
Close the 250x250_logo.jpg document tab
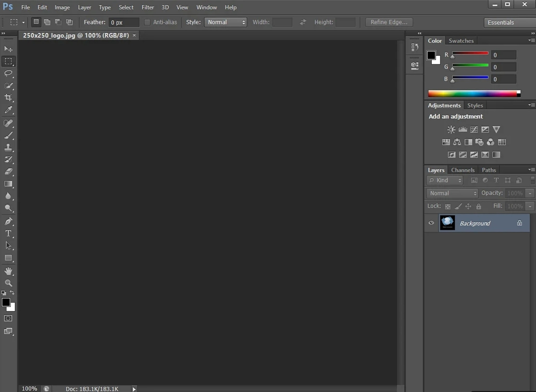click(134, 35)
